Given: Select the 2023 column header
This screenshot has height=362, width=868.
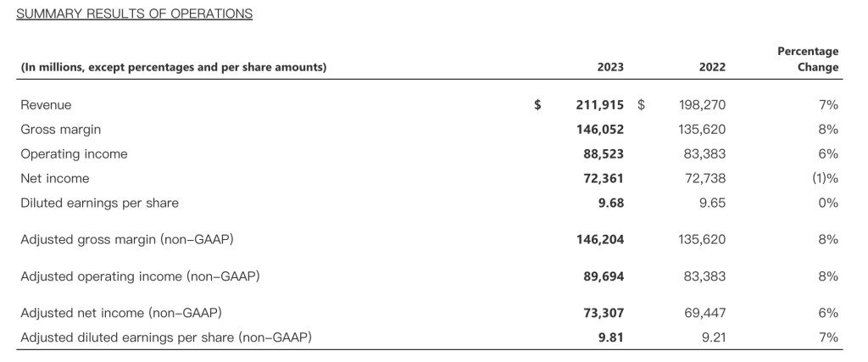Looking at the screenshot, I should pyautogui.click(x=610, y=67).
